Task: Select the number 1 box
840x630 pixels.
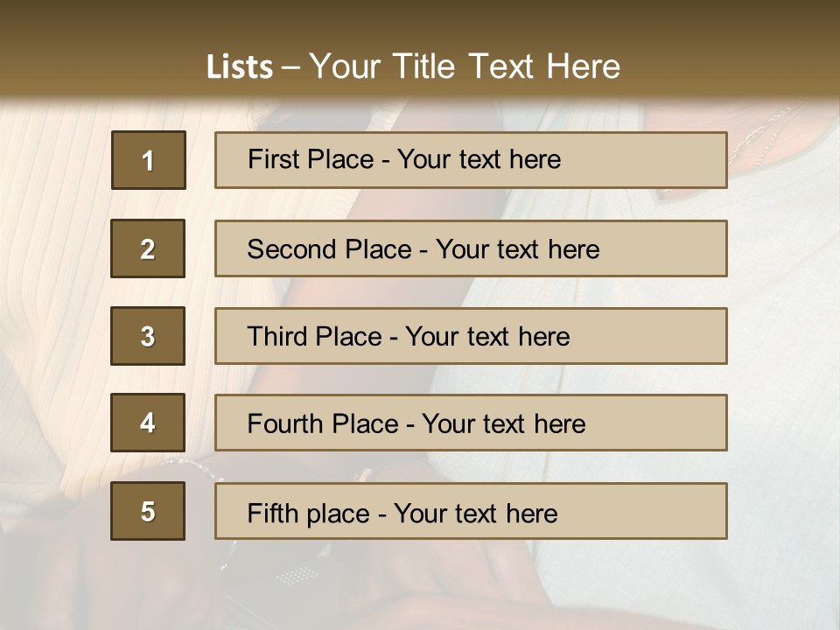Action: click(x=148, y=160)
